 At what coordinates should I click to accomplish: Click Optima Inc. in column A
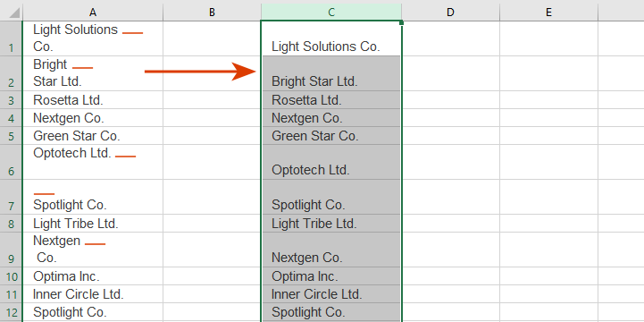[x=66, y=276]
